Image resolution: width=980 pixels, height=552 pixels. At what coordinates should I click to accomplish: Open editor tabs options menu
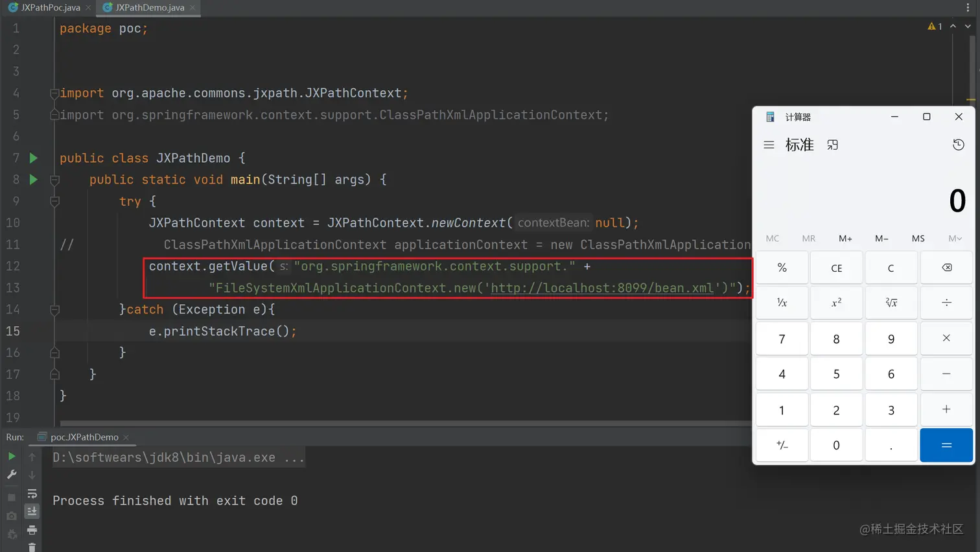tap(968, 8)
